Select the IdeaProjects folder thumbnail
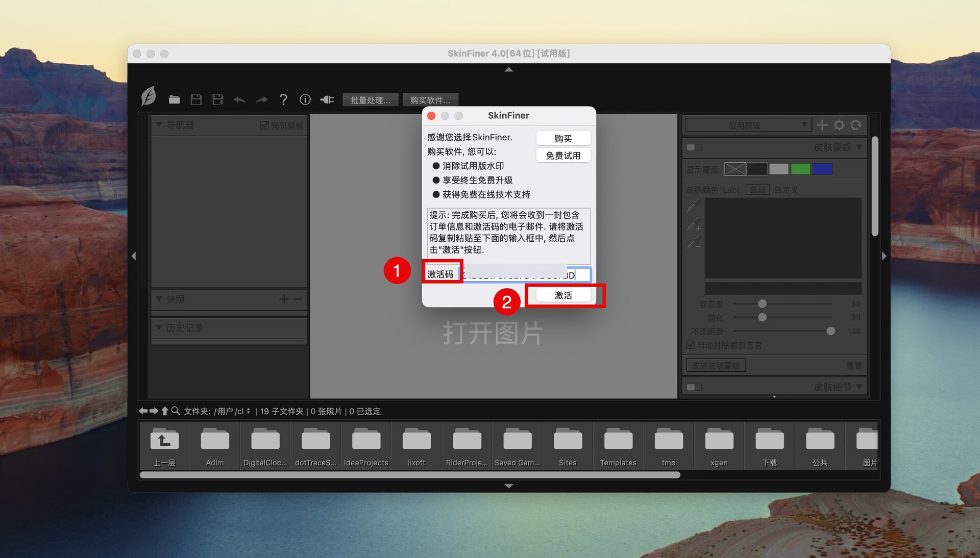This screenshot has width=980, height=558. [x=366, y=446]
